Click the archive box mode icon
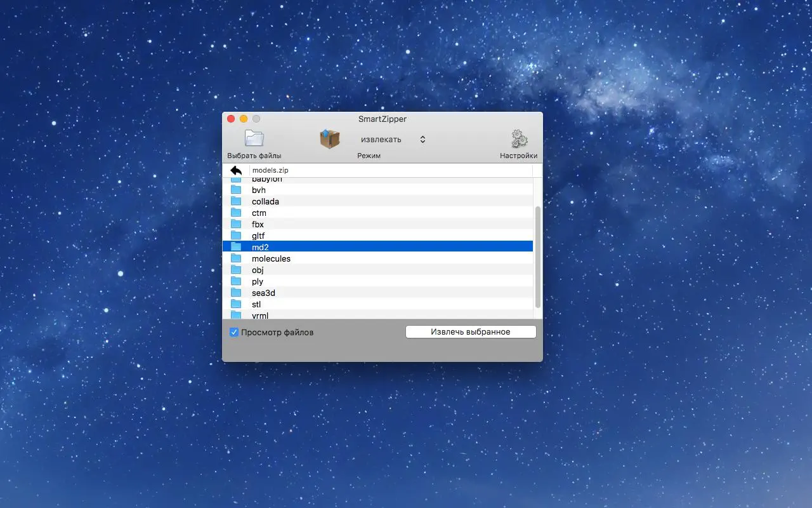The width and height of the screenshot is (812, 508). (x=329, y=138)
